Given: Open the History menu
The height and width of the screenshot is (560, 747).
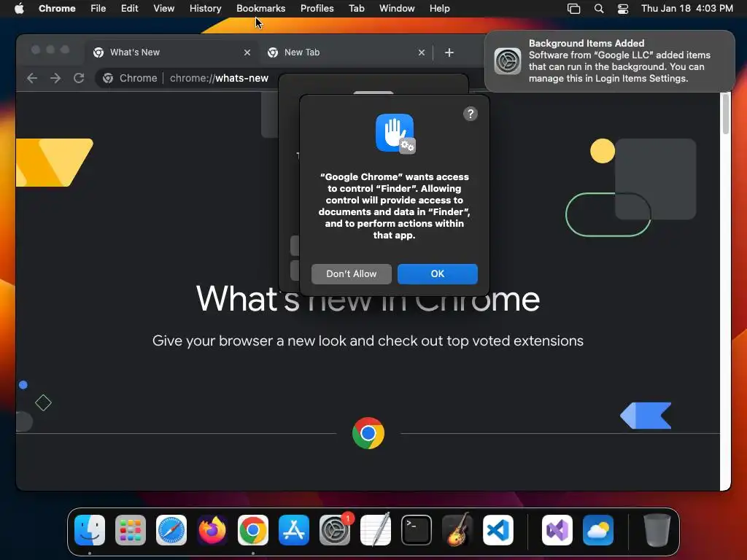Looking at the screenshot, I should click(x=205, y=9).
